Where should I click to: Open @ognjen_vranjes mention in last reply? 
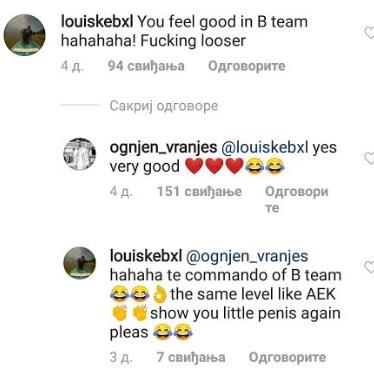coord(247,256)
